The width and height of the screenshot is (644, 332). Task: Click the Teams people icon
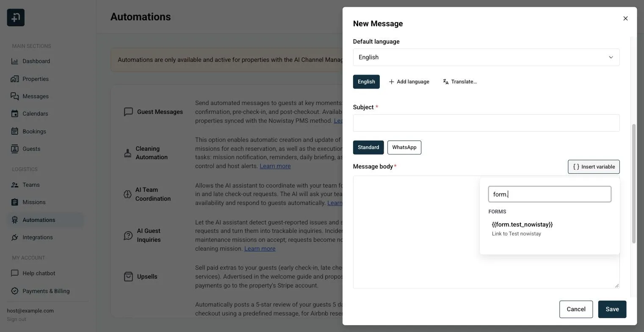(15, 185)
